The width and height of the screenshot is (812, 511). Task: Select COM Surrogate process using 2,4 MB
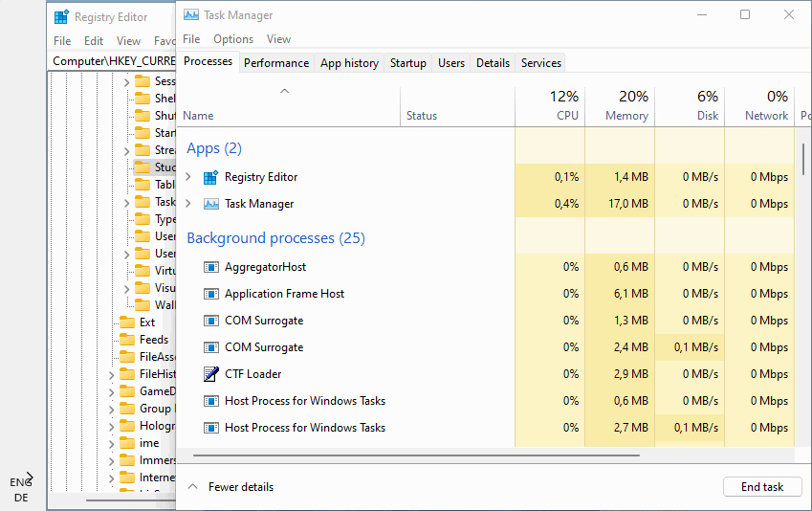click(485, 347)
